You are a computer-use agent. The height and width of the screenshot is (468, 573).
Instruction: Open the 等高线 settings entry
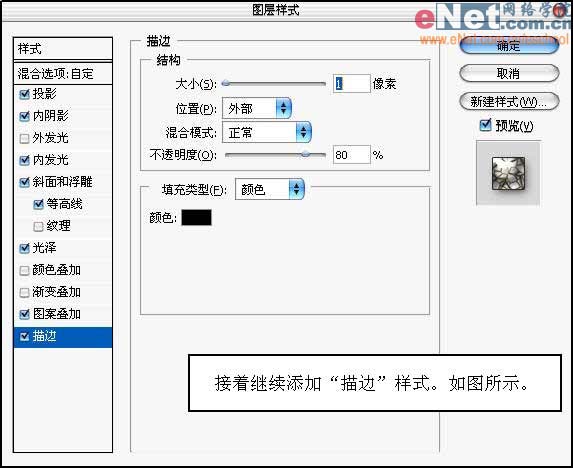(64, 204)
